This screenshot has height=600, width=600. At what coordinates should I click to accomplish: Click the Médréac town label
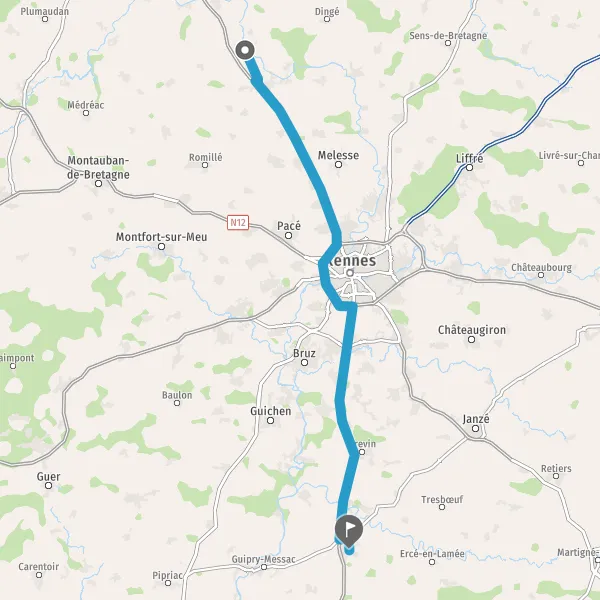pos(86,104)
